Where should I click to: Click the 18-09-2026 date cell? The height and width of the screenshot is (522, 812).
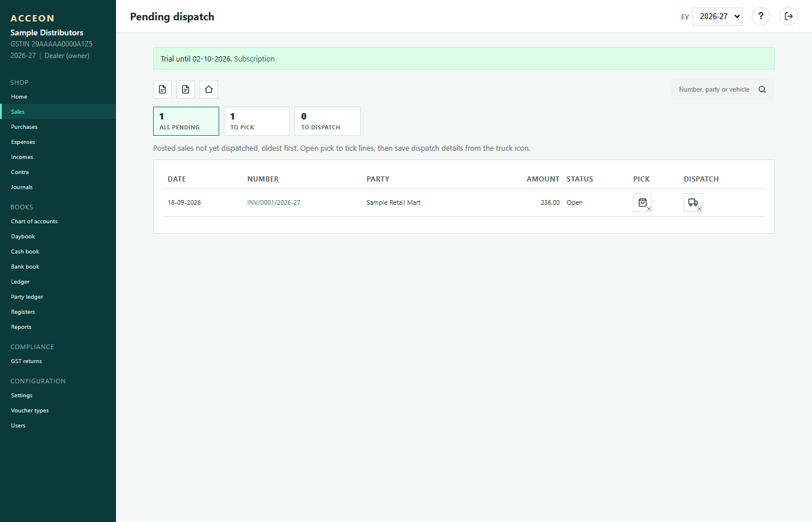184,202
